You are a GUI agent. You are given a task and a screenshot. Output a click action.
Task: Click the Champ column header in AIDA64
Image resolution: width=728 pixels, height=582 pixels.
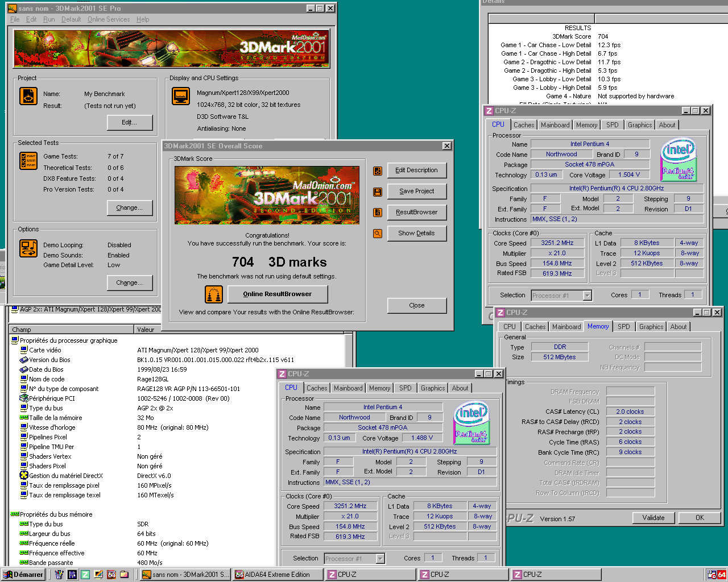[x=72, y=330]
